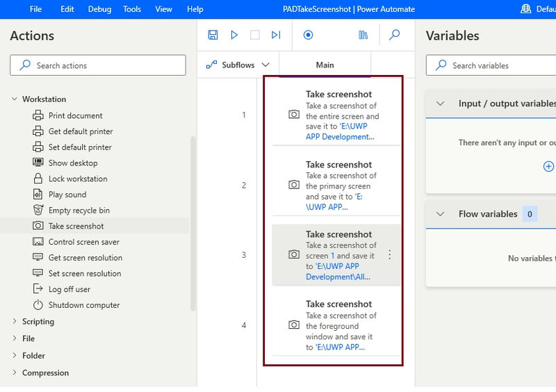The width and height of the screenshot is (556, 392).
Task: Expand the Scripting action group
Action: [15, 322]
